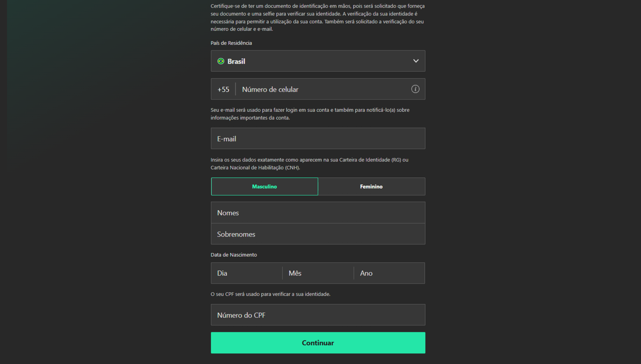Screen dimensions: 641x364
Task: Click the País de Residência label
Action: (231, 43)
